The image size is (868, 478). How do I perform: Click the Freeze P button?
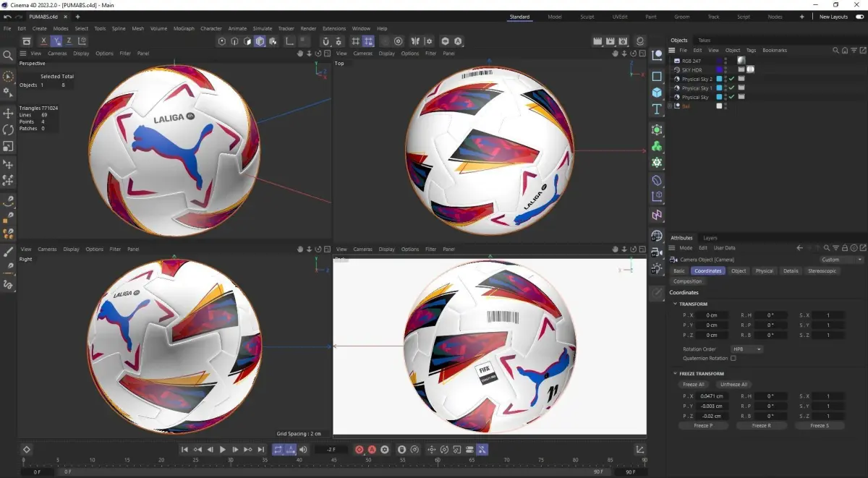coord(703,426)
